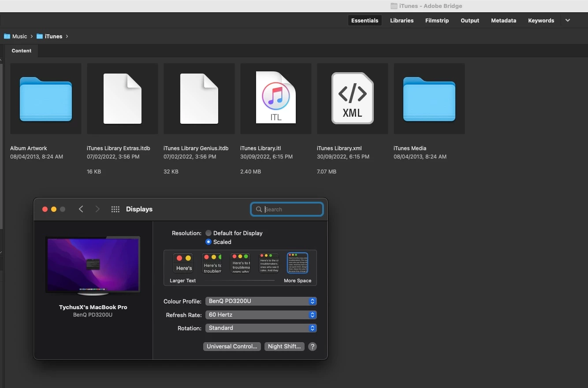Navigate to Music in breadcrumb path
Viewport: 588px width, 388px height.
pos(20,36)
